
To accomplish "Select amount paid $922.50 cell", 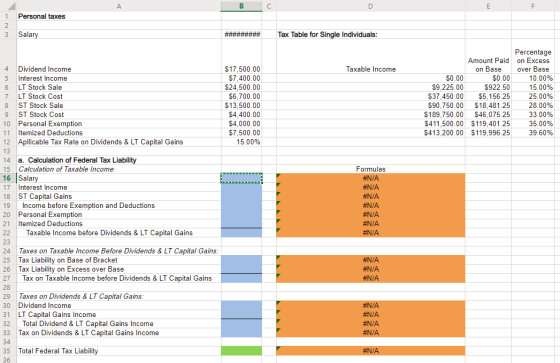I will click(488, 87).
